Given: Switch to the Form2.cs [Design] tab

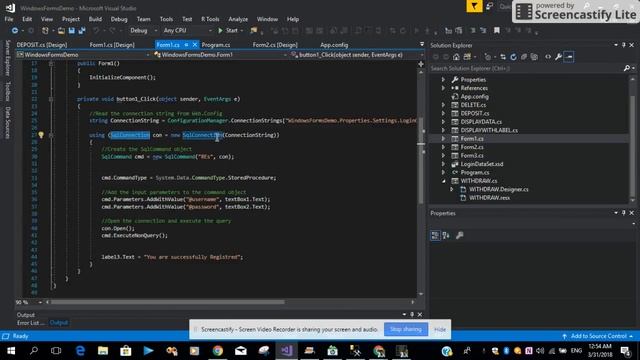Looking at the screenshot, I should (x=275, y=45).
